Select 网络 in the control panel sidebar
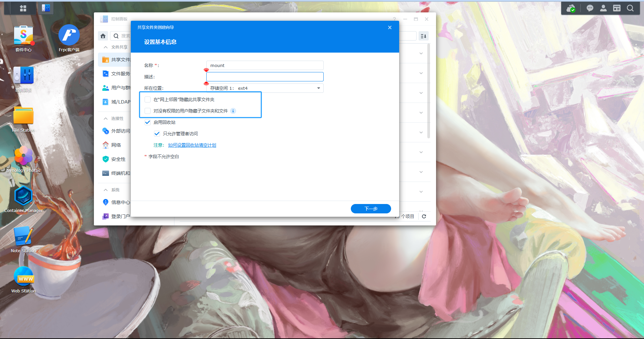This screenshot has height=339, width=644. (x=116, y=145)
